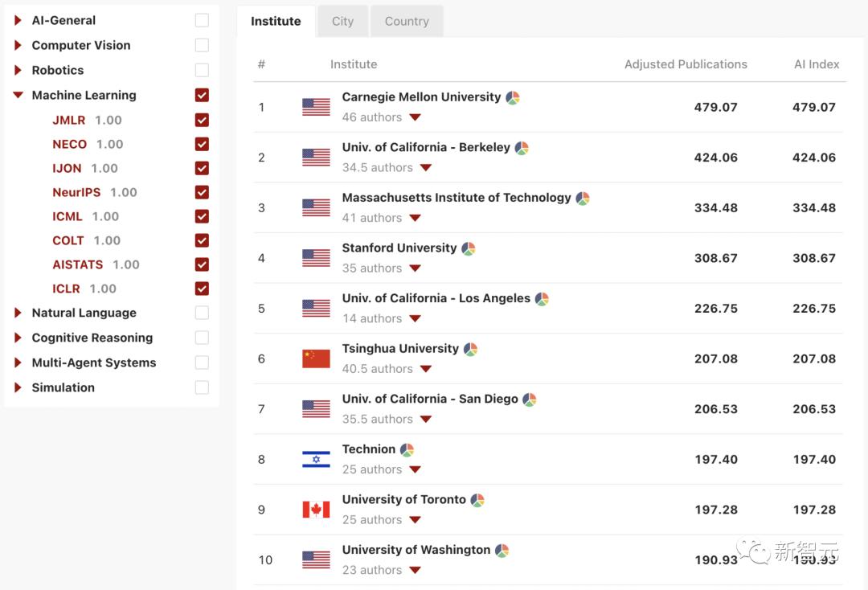Click the China flag beside Tsinghua University

pos(316,359)
